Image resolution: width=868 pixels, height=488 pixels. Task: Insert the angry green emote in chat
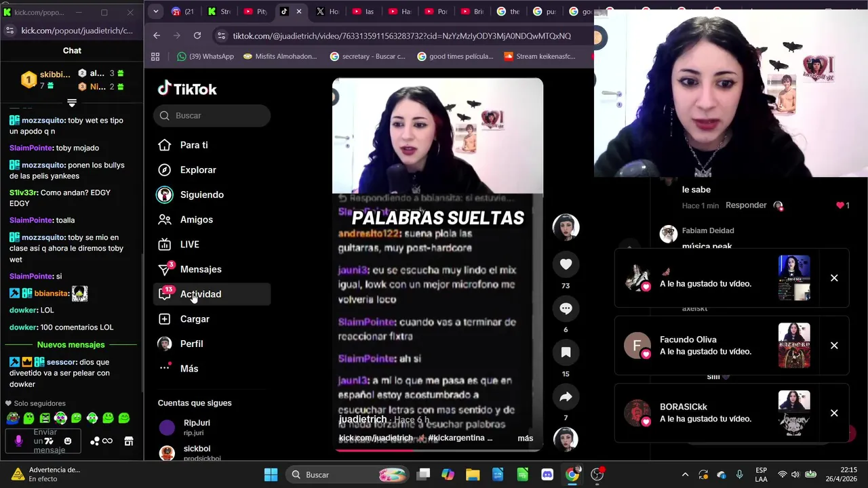pyautogui.click(x=45, y=418)
